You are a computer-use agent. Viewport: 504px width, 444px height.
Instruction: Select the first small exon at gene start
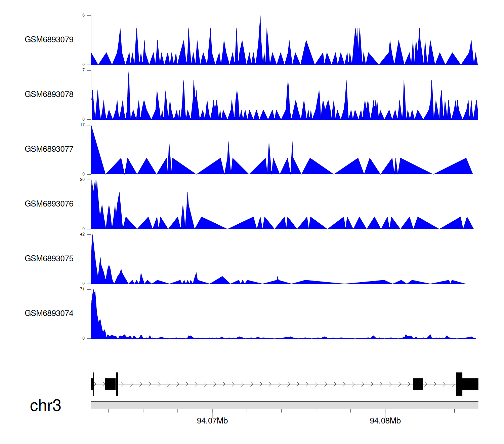click(x=92, y=384)
